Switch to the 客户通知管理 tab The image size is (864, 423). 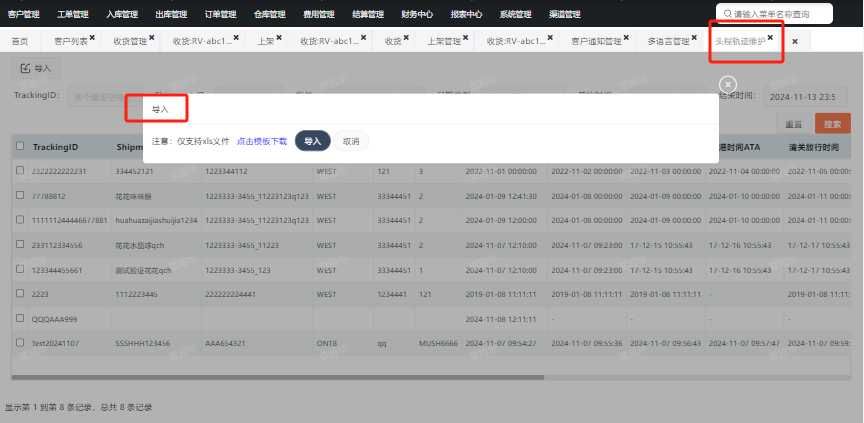pos(597,41)
